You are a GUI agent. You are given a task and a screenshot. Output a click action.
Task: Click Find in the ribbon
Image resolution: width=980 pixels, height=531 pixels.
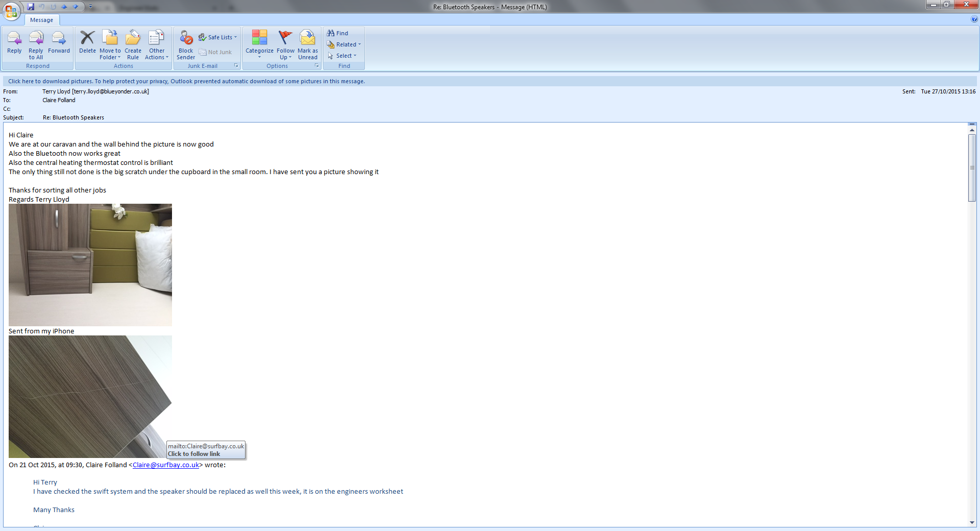[x=337, y=33]
